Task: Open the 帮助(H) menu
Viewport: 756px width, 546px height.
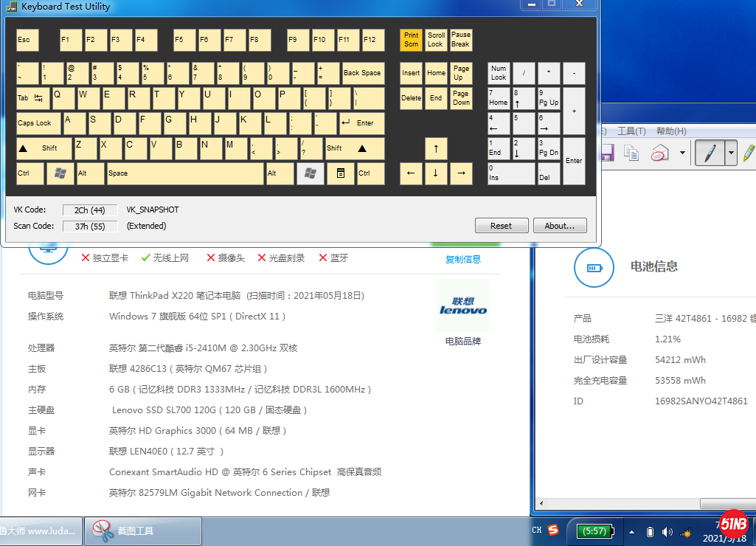Action: [670, 131]
